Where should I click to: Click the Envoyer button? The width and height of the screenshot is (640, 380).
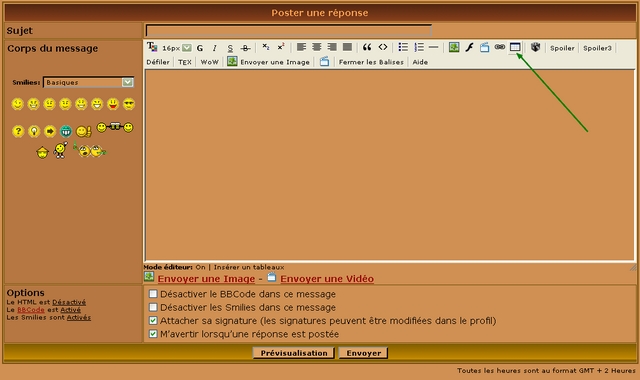click(x=364, y=353)
